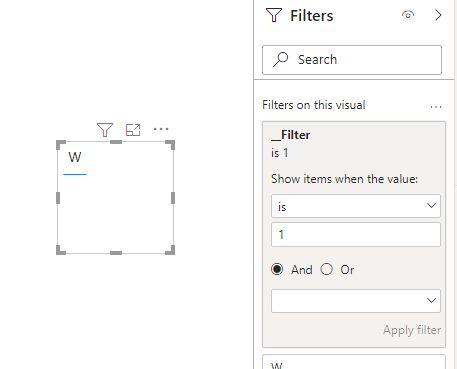Open focus mode for the visual
Image resolution: width=457 pixels, height=369 pixels.
click(x=133, y=130)
